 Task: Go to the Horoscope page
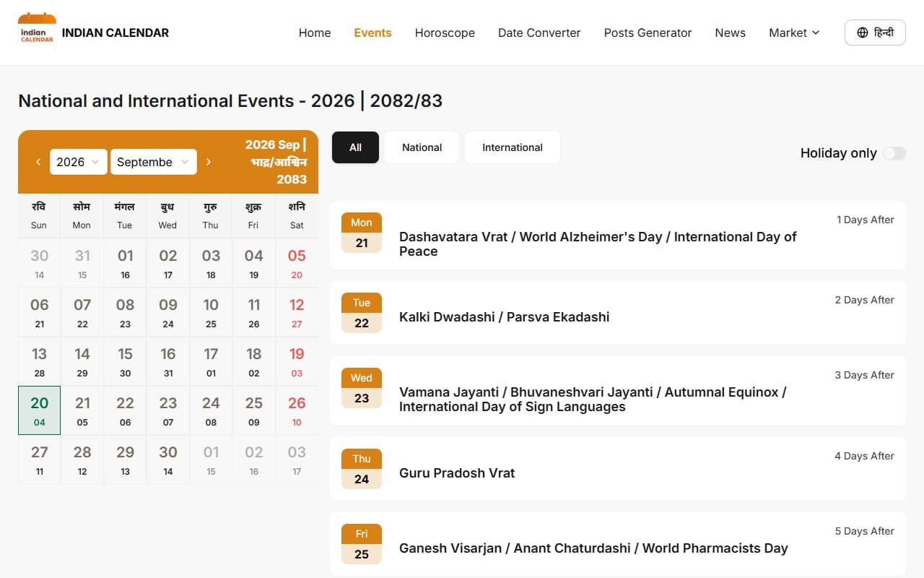click(x=445, y=33)
